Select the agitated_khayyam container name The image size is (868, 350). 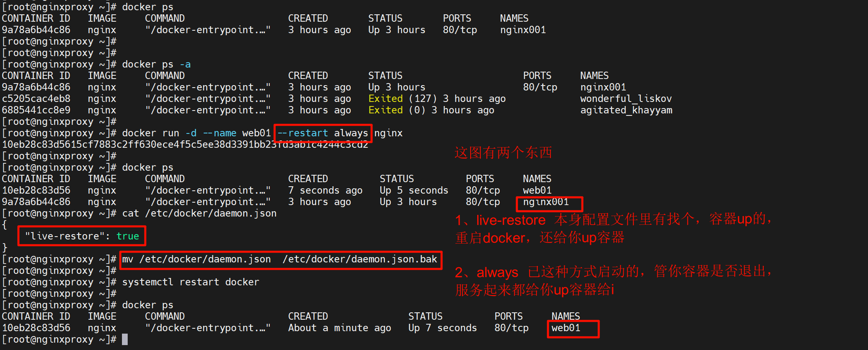[x=626, y=111]
